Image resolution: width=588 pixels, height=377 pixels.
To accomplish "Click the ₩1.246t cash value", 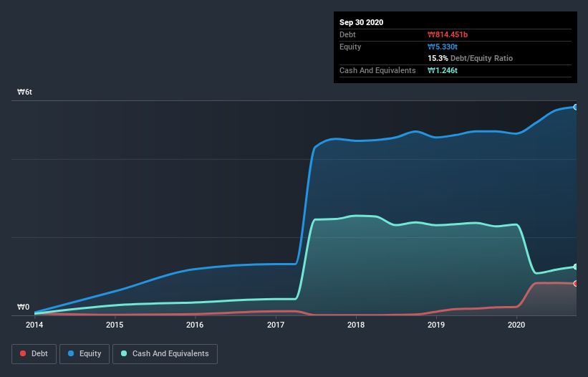I will [443, 70].
